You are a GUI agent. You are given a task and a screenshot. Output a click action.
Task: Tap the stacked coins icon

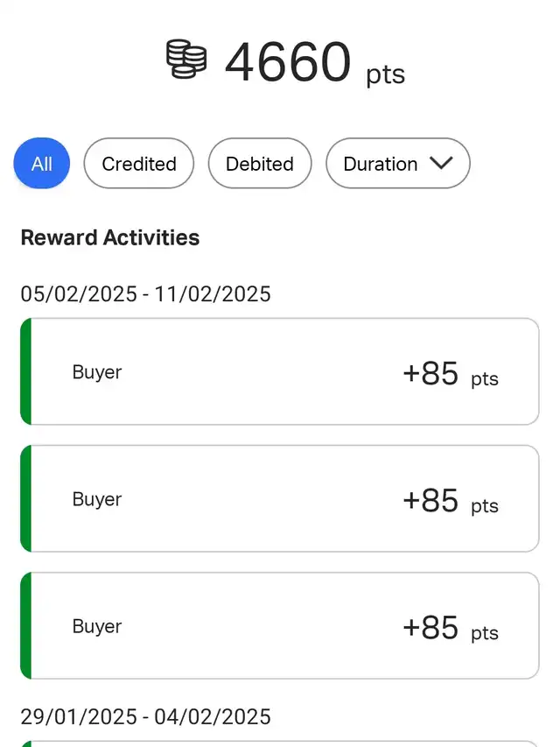[x=186, y=59]
